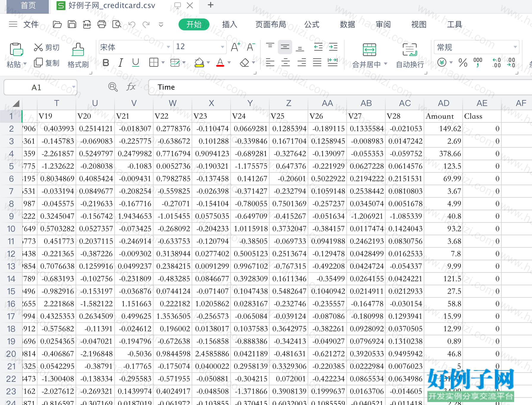The height and width of the screenshot is (405, 532).
Task: Switch to 审阅 ribbon tab
Action: [x=383, y=24]
